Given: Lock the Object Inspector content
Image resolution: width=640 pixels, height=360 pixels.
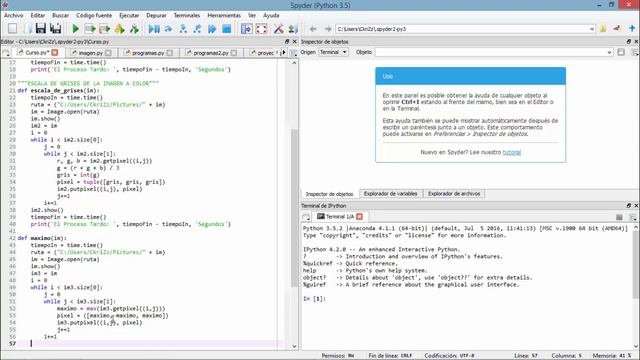Looking at the screenshot, I should coord(621,52).
